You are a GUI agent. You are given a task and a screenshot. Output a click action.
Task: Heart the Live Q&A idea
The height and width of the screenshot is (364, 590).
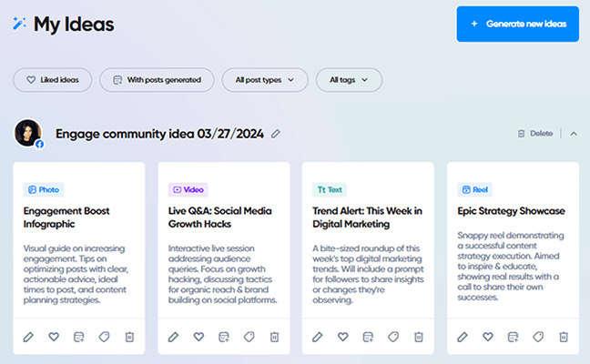[198, 337]
